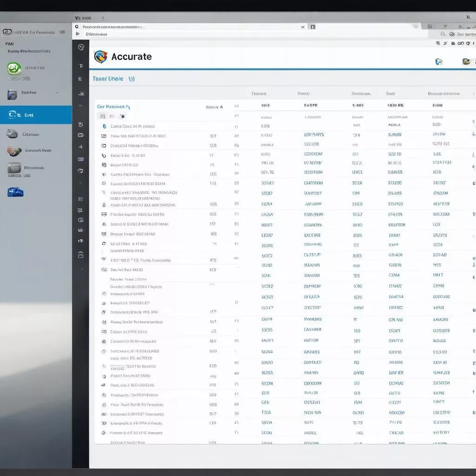Open a new tab next to the current tab
Screen dimensions: 476x476
click(x=313, y=27)
